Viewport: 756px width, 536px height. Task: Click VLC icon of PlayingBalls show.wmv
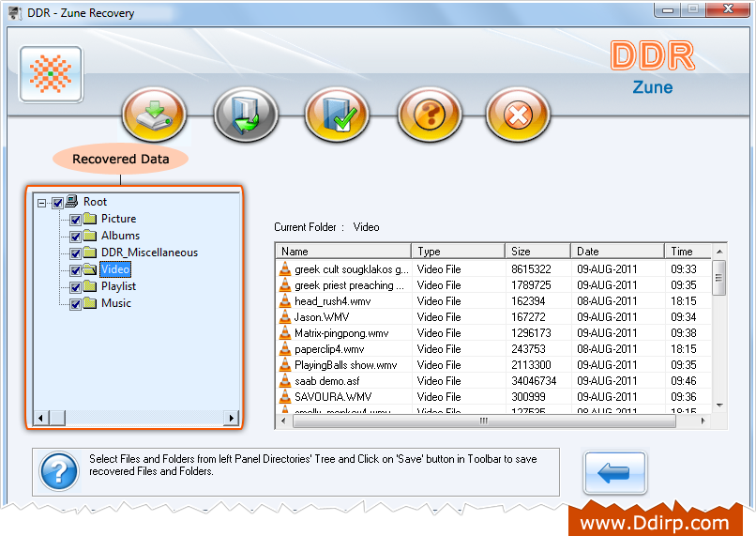[285, 365]
